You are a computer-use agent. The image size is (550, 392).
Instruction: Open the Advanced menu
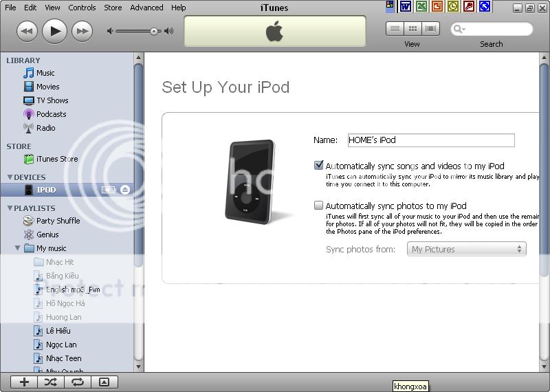146,8
